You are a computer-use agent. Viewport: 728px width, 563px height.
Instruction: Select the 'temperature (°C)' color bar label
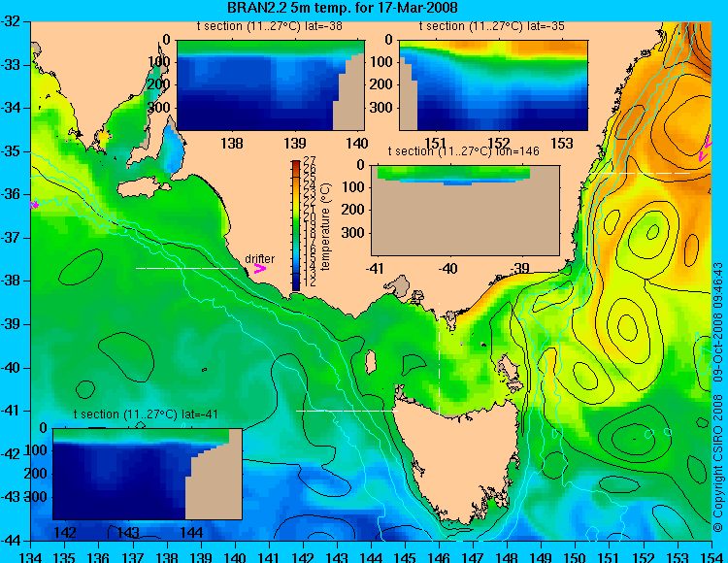pyautogui.click(x=326, y=226)
